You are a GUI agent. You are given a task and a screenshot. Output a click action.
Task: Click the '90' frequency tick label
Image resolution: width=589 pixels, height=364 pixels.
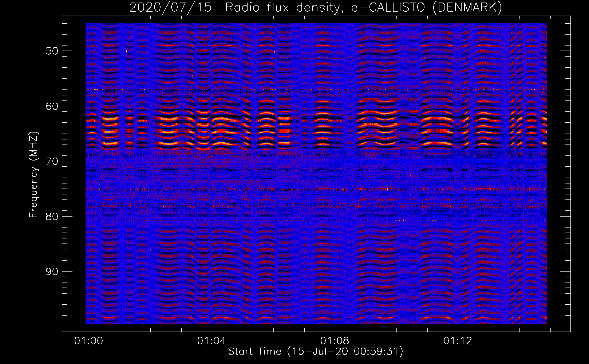(52, 272)
